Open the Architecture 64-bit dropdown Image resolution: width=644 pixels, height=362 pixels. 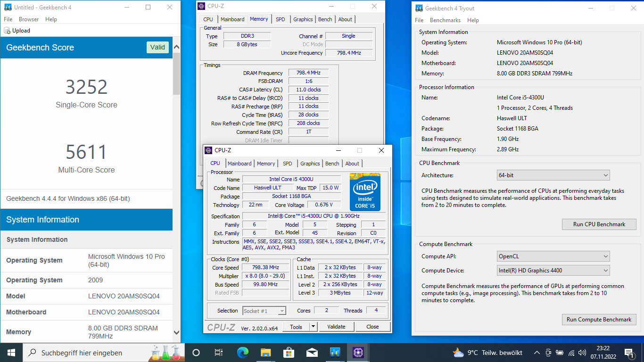[553, 175]
